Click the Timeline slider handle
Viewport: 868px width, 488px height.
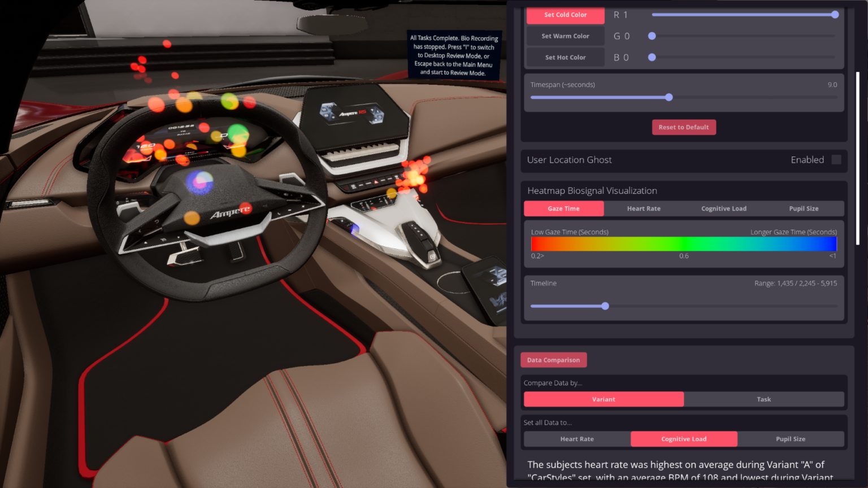[605, 306]
